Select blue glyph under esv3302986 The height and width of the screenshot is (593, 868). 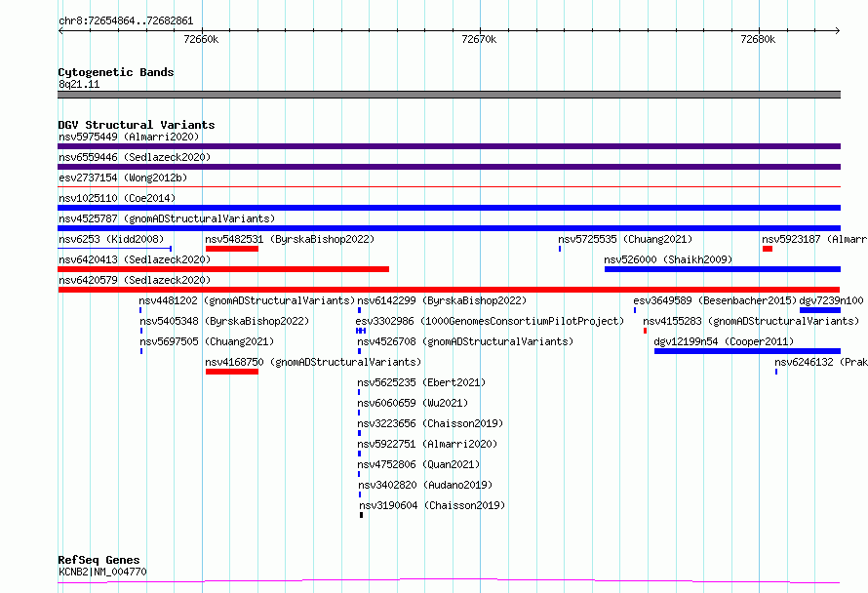click(361, 331)
